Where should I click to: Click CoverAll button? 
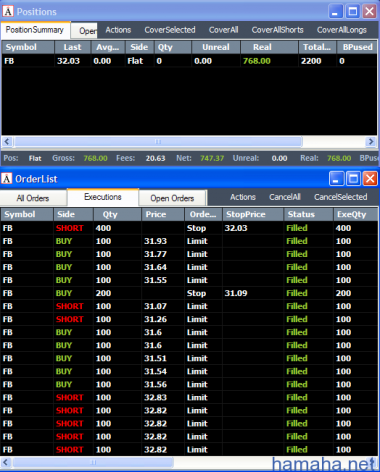click(224, 30)
